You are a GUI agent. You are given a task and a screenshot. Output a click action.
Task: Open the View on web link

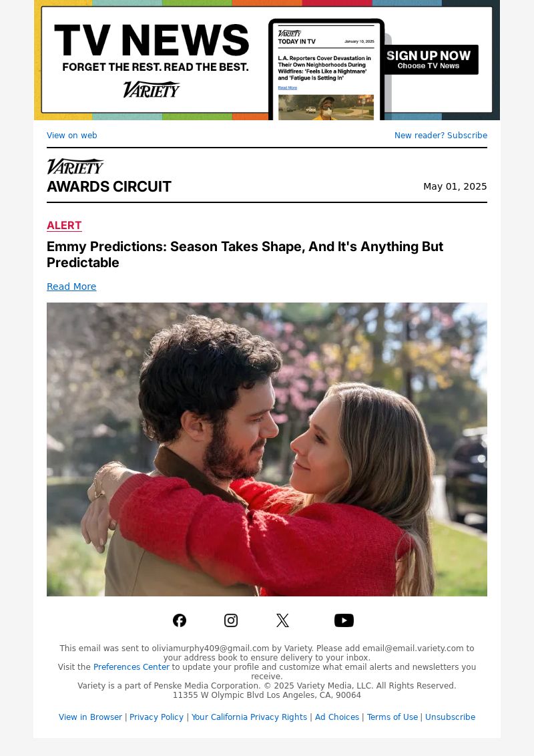coord(72,136)
